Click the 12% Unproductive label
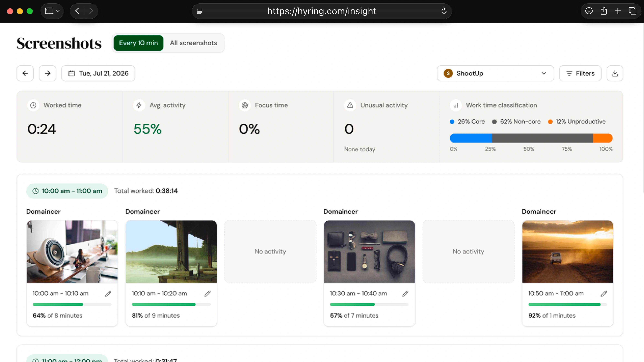This screenshot has height=362, width=644. [581, 122]
